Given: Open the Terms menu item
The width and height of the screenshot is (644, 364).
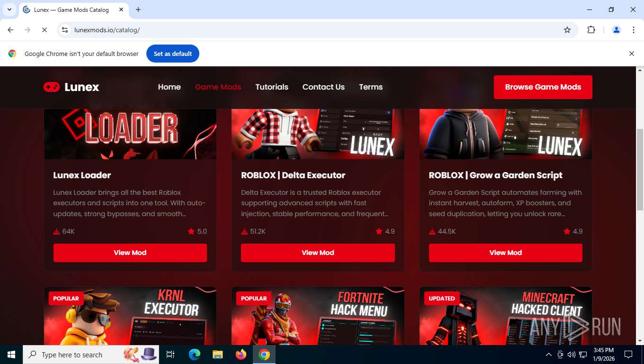Looking at the screenshot, I should (371, 87).
